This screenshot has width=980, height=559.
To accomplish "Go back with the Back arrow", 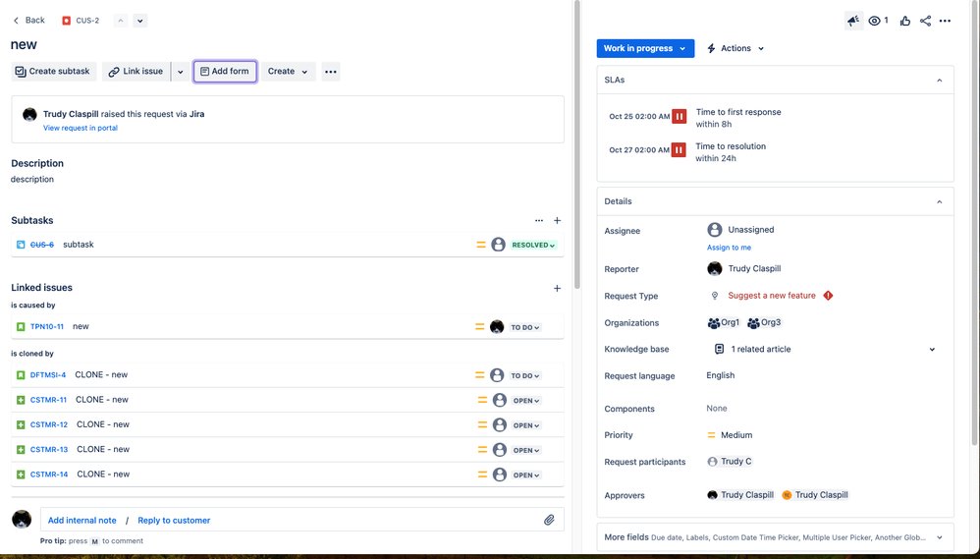I will pos(28,20).
